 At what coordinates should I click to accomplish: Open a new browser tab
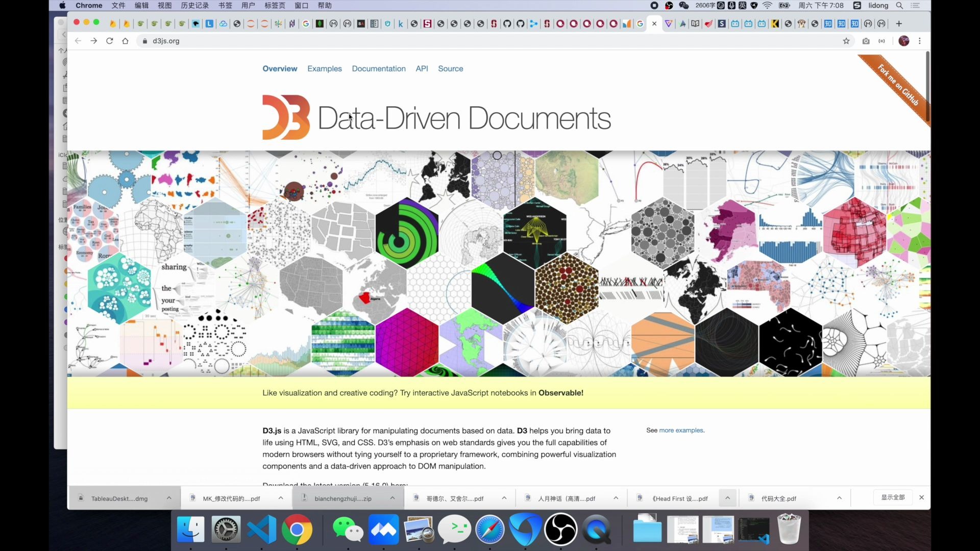[x=899, y=23]
